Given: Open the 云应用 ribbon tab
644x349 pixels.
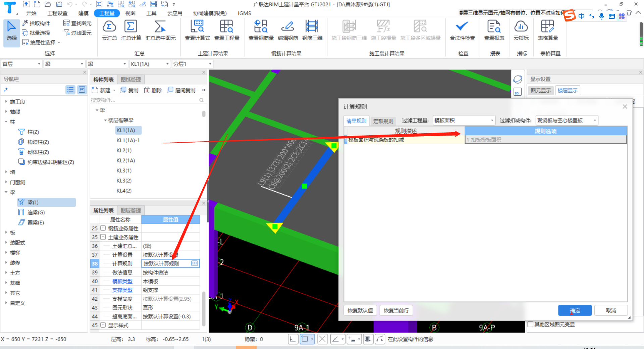Looking at the screenshot, I should click(x=175, y=13).
